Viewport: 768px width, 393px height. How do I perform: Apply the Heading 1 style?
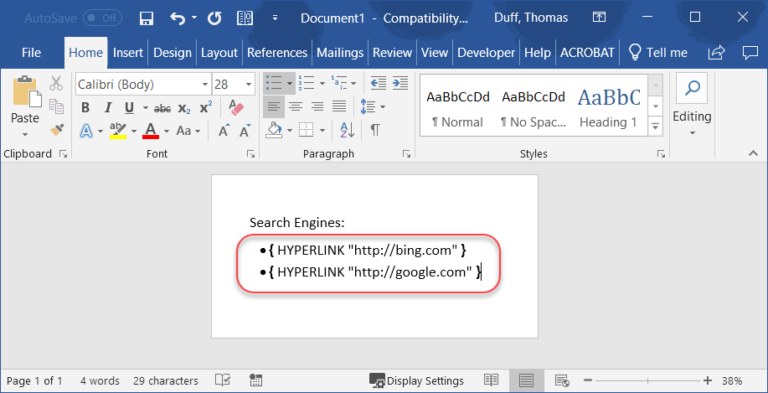click(x=609, y=107)
